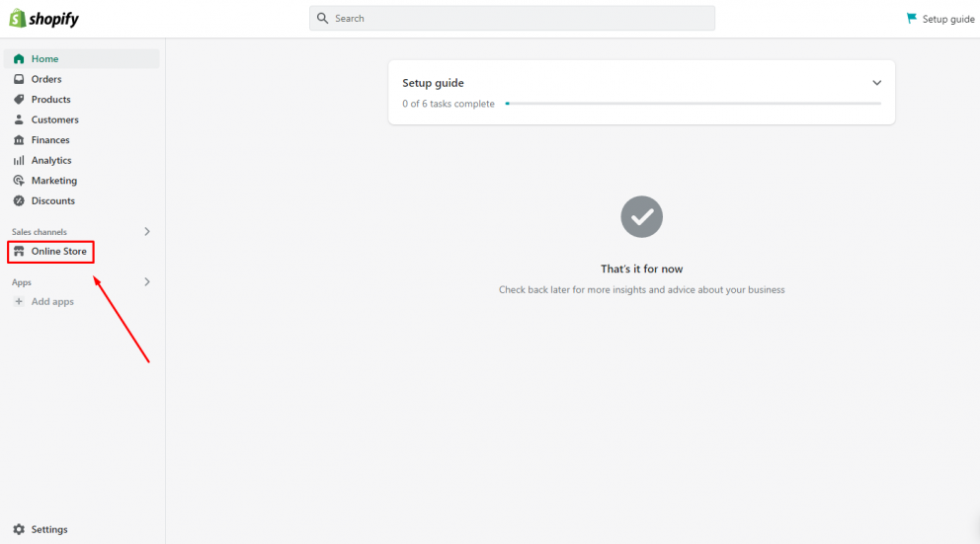Click the Analytics bar chart icon

coord(19,161)
